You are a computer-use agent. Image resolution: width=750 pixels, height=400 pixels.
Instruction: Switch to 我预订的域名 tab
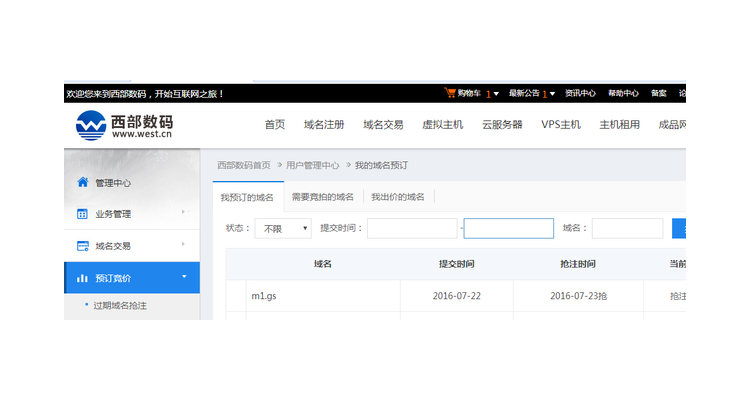pyautogui.click(x=247, y=197)
